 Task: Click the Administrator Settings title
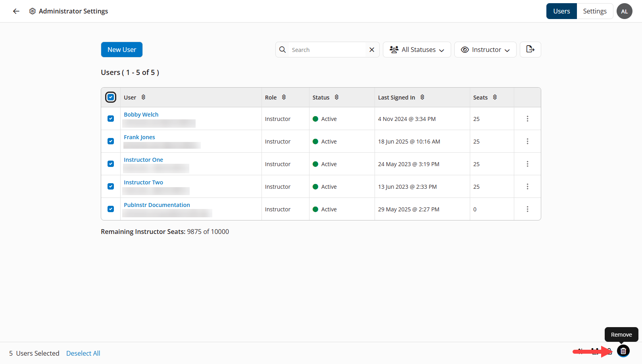coord(73,11)
